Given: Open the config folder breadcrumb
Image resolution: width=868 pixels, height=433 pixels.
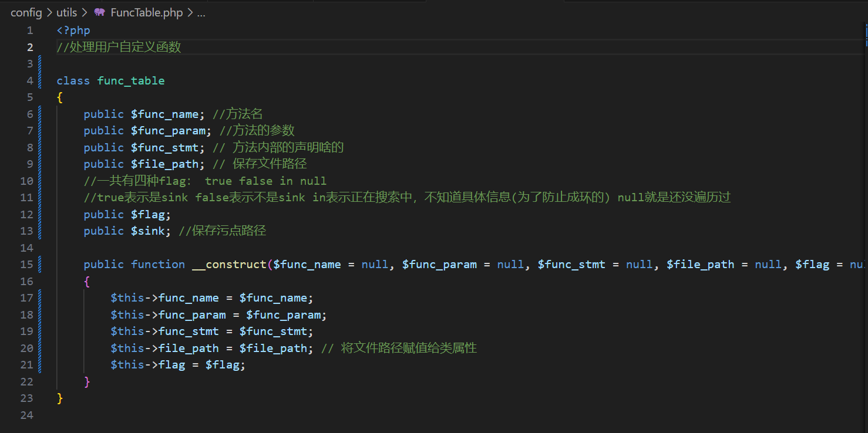Looking at the screenshot, I should (26, 12).
